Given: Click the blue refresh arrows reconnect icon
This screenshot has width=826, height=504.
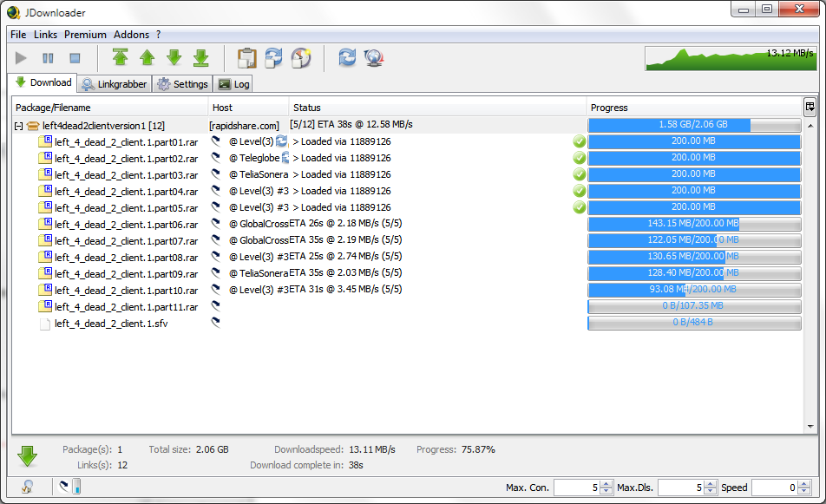Looking at the screenshot, I should coord(347,57).
